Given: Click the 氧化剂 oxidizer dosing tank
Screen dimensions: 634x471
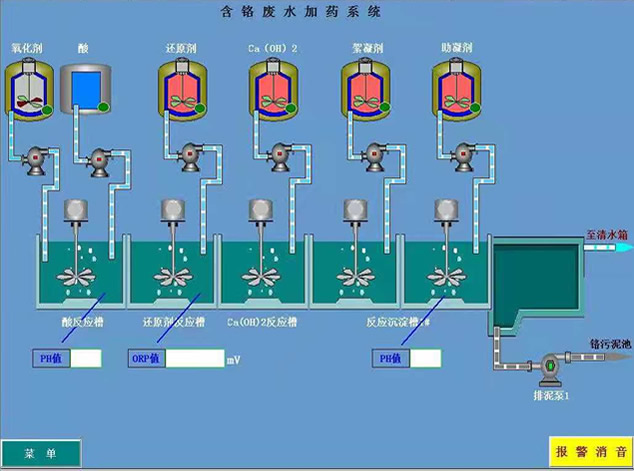Looking at the screenshot, I should point(30,89).
